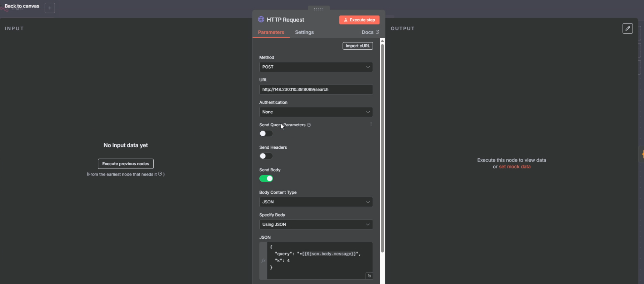
Task: Expand the Authentication dropdown set to None
Action: (x=316, y=112)
